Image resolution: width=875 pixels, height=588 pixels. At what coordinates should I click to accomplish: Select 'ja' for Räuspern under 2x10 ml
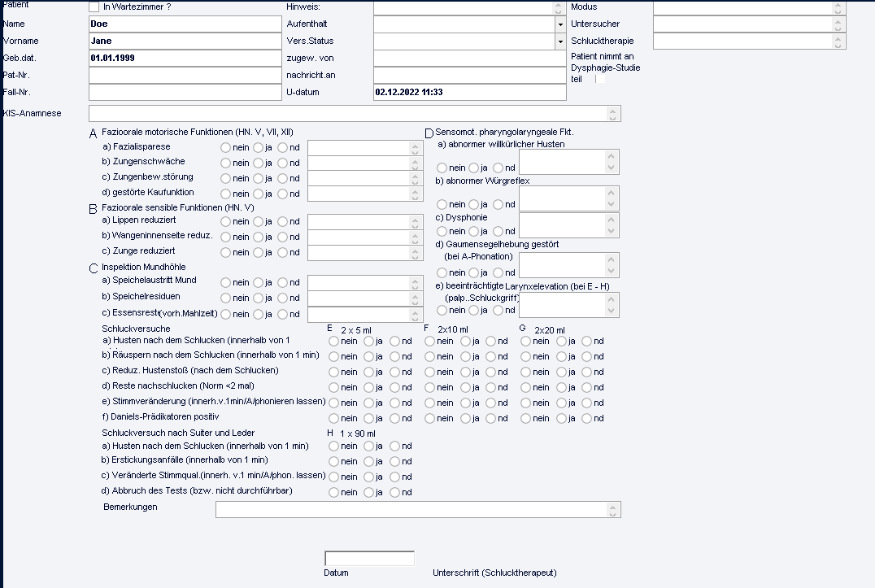(x=466, y=356)
